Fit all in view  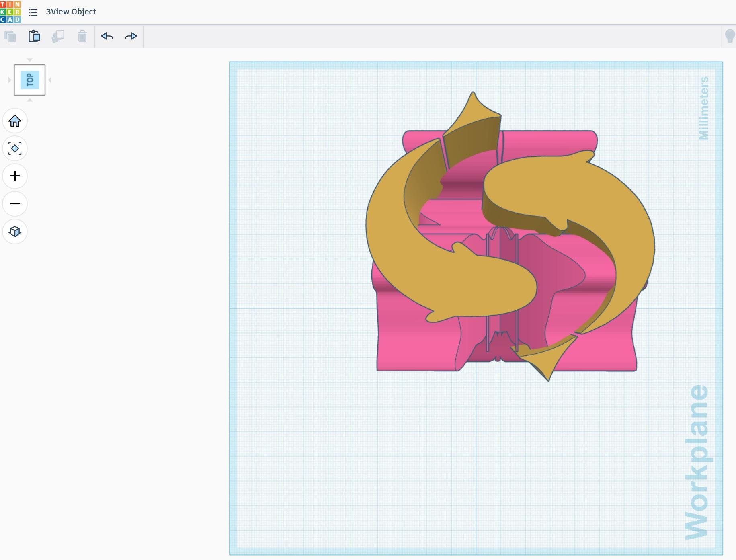[x=15, y=148]
